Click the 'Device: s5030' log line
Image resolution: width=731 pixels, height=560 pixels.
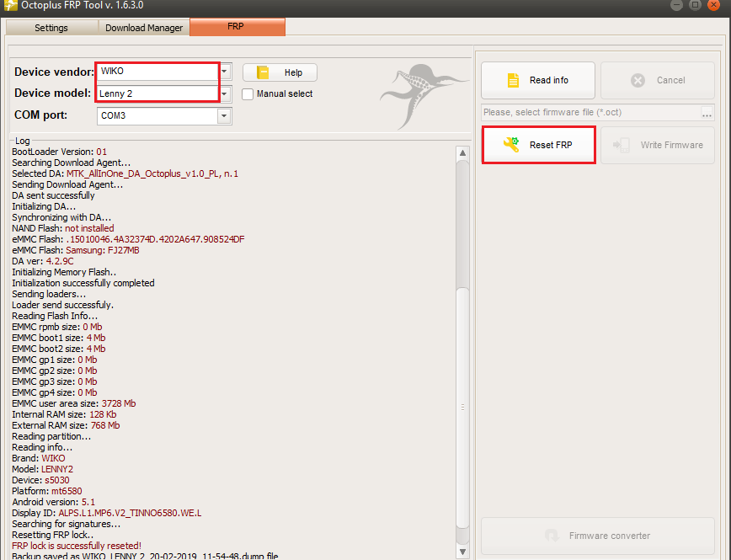[x=40, y=480]
